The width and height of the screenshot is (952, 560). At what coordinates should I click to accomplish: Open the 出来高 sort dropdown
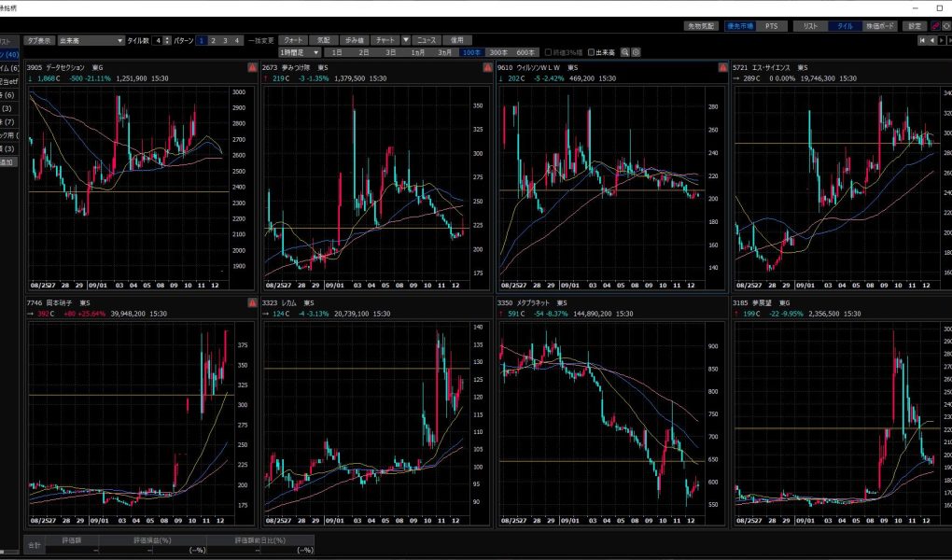(90, 41)
